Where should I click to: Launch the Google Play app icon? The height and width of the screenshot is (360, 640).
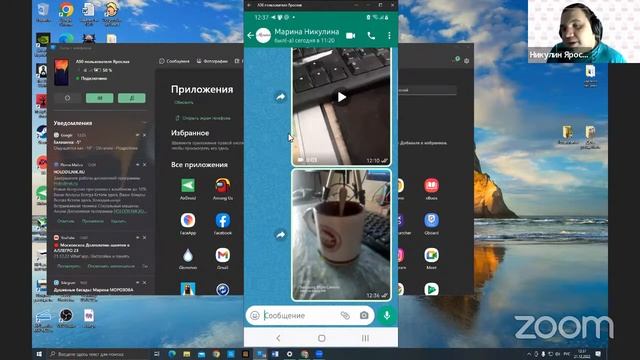click(x=431, y=289)
